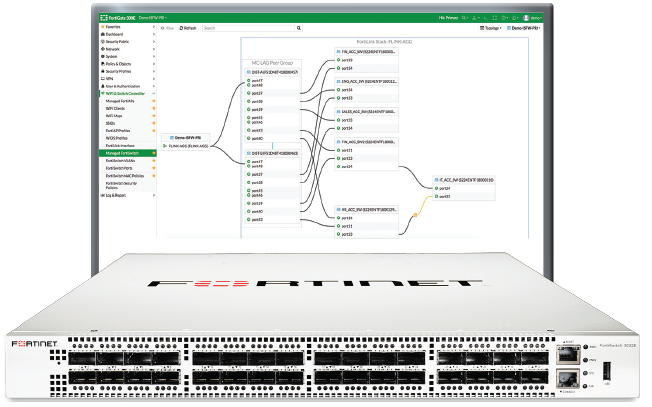Click the orange warning marker on the link

tap(415, 215)
